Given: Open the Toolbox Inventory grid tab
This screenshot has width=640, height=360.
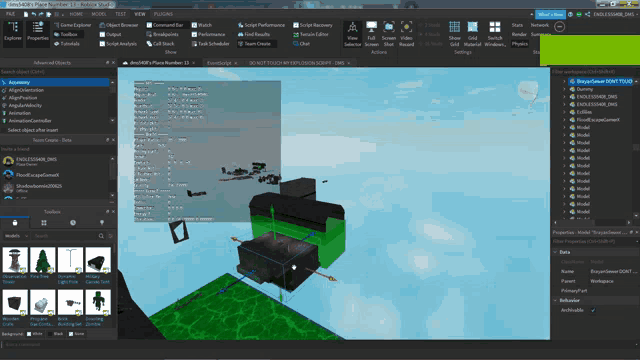Looking at the screenshot, I should pos(44,223).
